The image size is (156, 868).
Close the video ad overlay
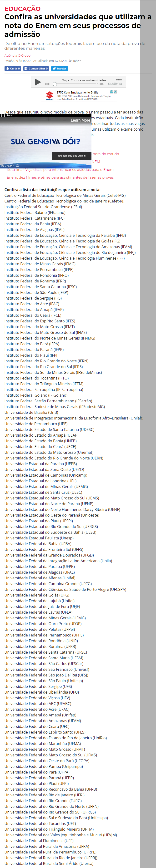click(x=6, y=116)
